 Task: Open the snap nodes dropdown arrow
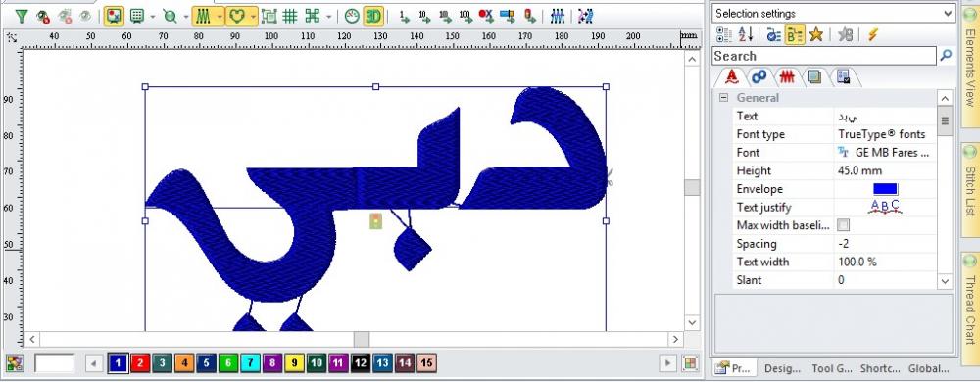[x=328, y=17]
